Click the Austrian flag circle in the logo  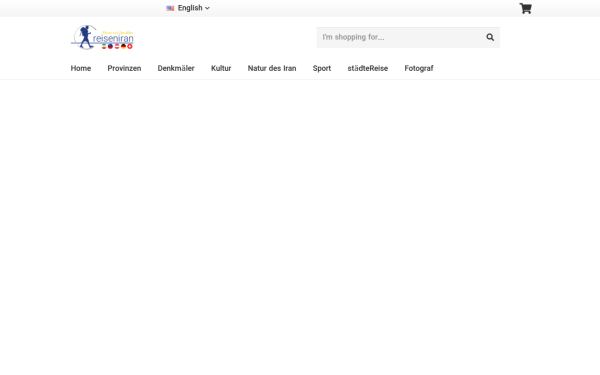pyautogui.click(x=117, y=46)
